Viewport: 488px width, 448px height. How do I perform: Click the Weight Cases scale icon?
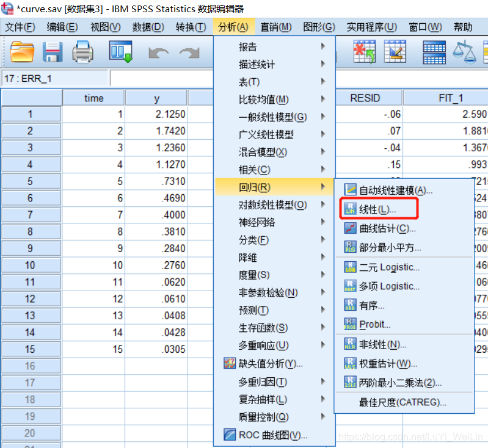tap(464, 52)
